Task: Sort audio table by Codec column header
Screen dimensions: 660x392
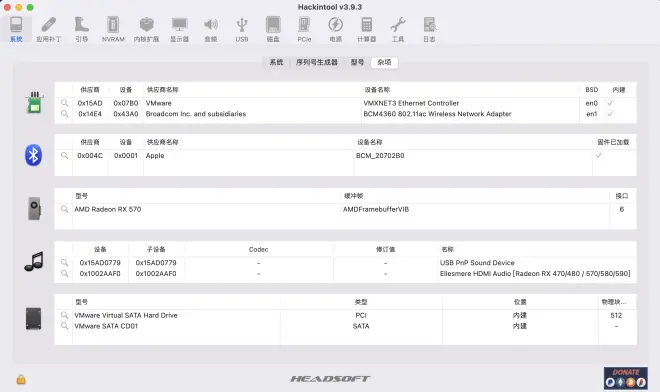Action: (258, 249)
